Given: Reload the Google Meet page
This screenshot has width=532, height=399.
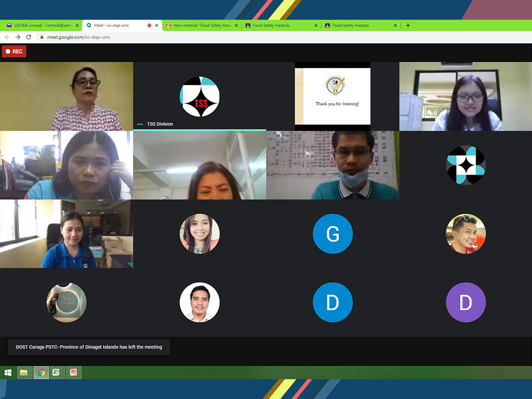Looking at the screenshot, I should point(29,37).
